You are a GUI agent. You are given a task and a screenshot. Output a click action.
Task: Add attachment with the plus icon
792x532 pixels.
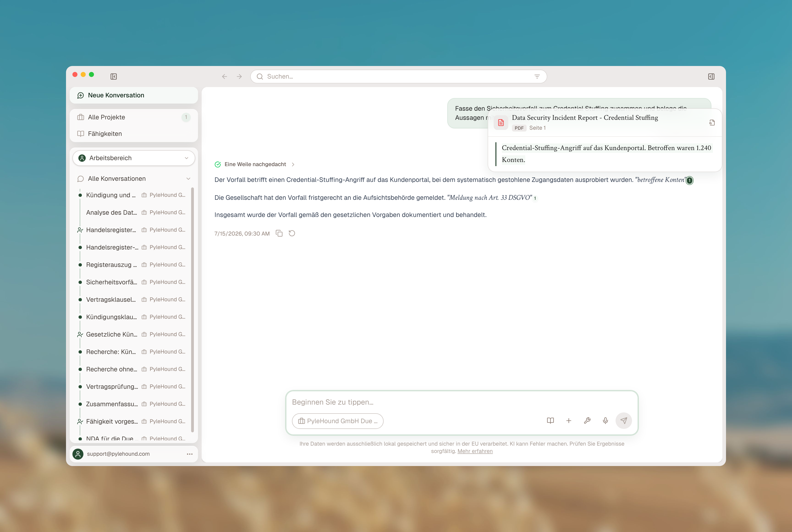tap(569, 421)
